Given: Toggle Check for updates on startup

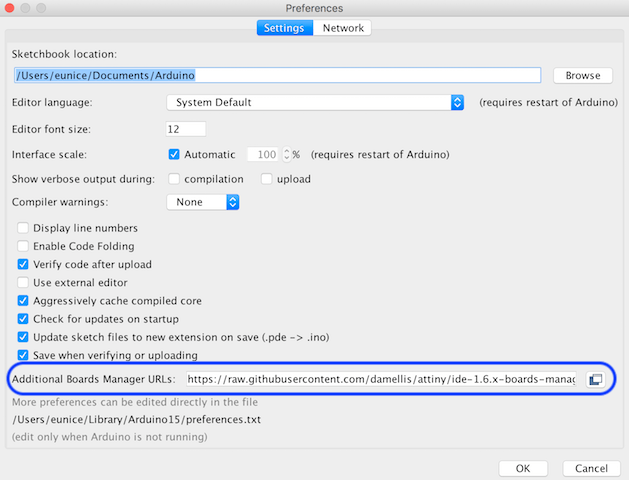Looking at the screenshot, I should pyautogui.click(x=23, y=319).
